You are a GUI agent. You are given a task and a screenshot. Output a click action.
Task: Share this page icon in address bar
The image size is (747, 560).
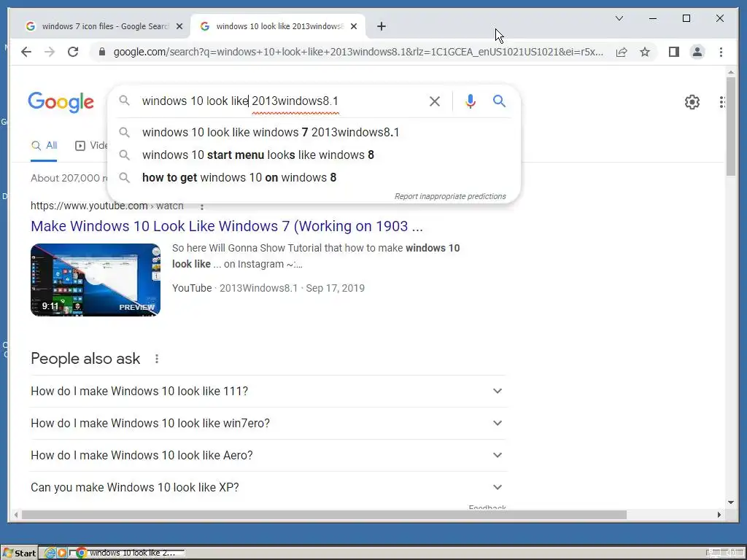tap(622, 52)
